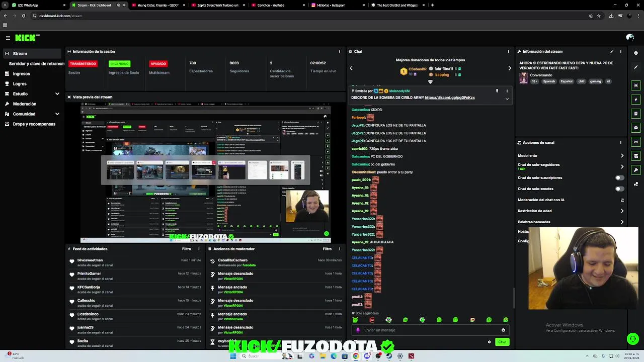Image resolution: width=644 pixels, height=362 pixels.
Task: Open Steam from the Windows taskbar
Action: (x=389, y=356)
